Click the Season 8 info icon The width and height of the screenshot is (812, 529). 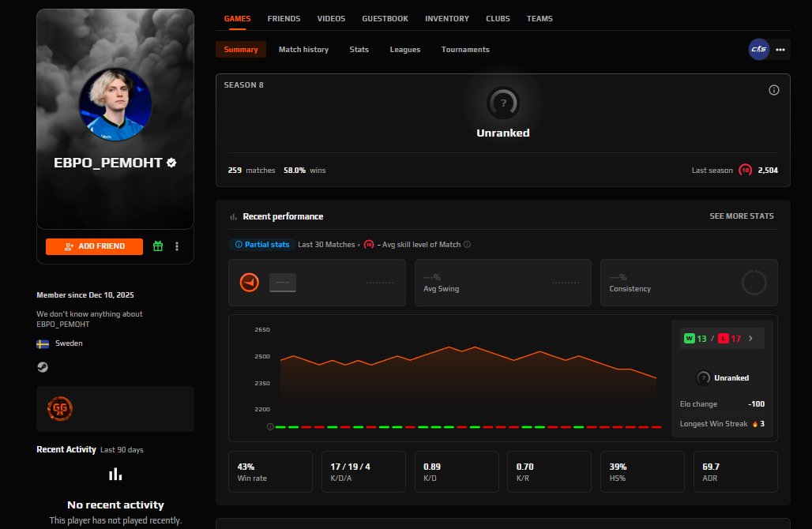773,90
